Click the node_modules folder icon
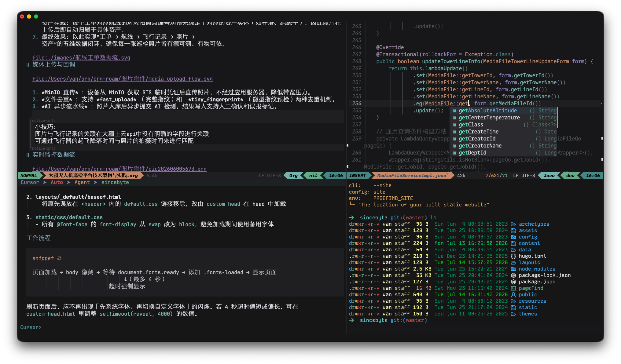Screen dimensions: 621x364 point(513,269)
